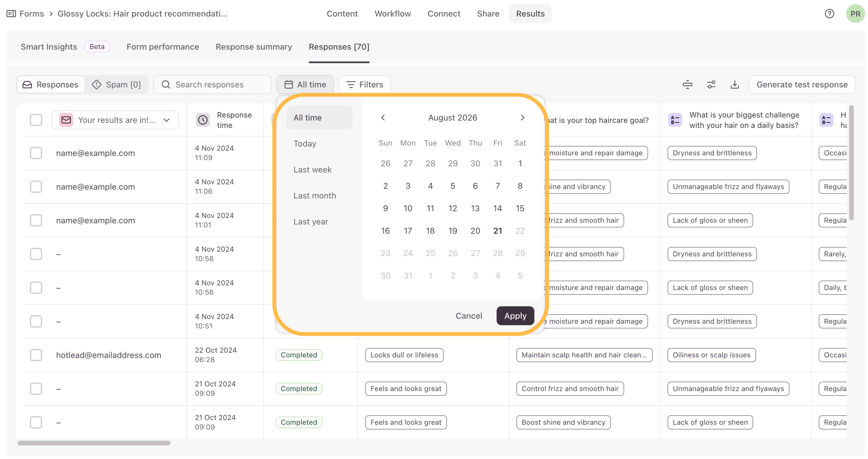The image size is (868, 459).
Task: Toggle the All time date range dropdown
Action: (305, 84)
